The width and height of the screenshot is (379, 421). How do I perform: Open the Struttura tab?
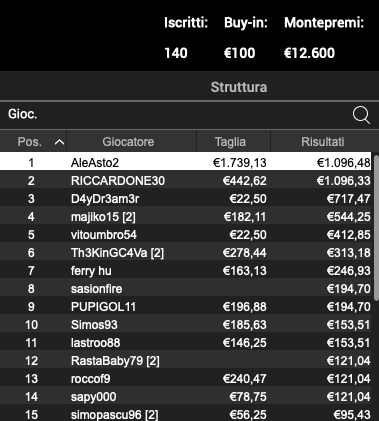239,87
